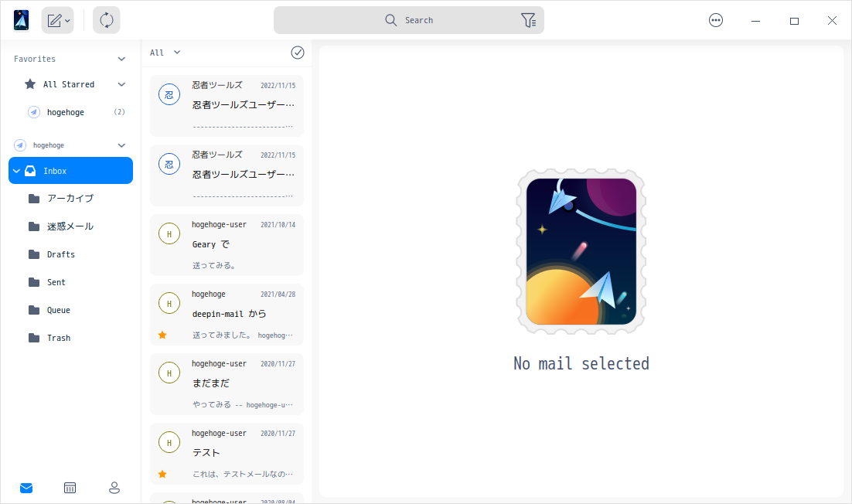Switch to the Mail view tab
The image size is (852, 504).
coord(26,488)
